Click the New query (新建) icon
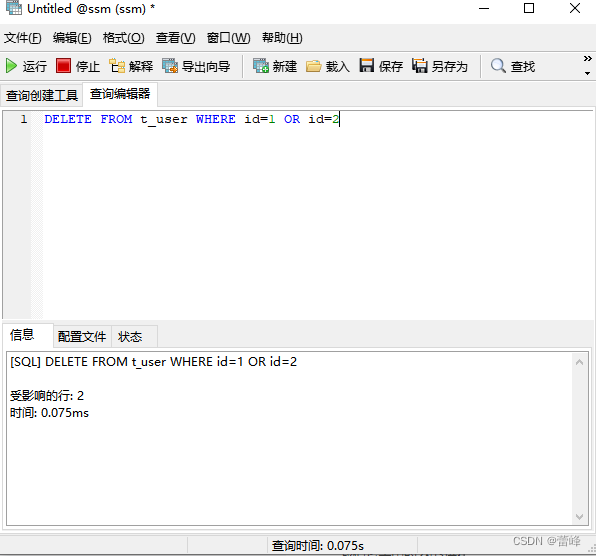 (261, 66)
